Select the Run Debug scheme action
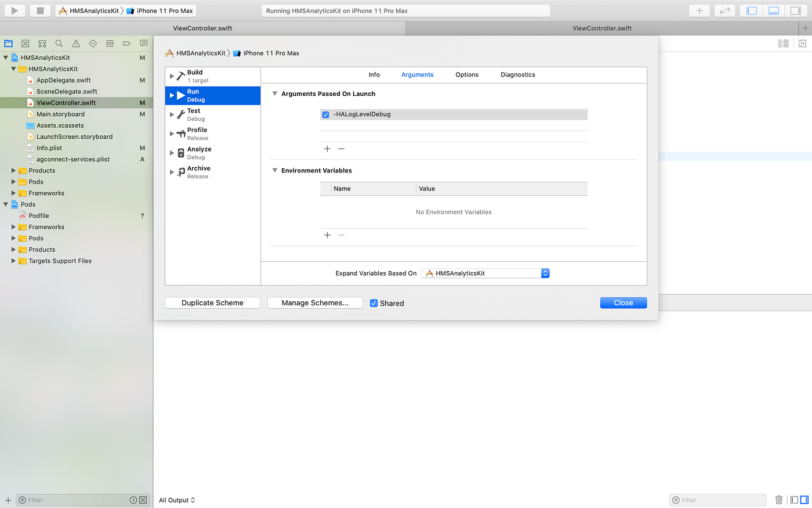The image size is (812, 508). pos(213,95)
